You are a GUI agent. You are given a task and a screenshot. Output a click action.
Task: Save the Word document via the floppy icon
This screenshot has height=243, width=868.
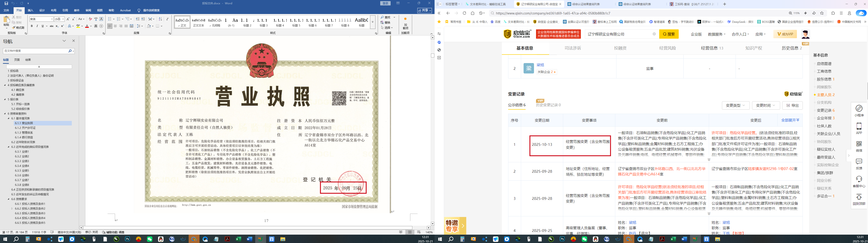coord(6,3)
